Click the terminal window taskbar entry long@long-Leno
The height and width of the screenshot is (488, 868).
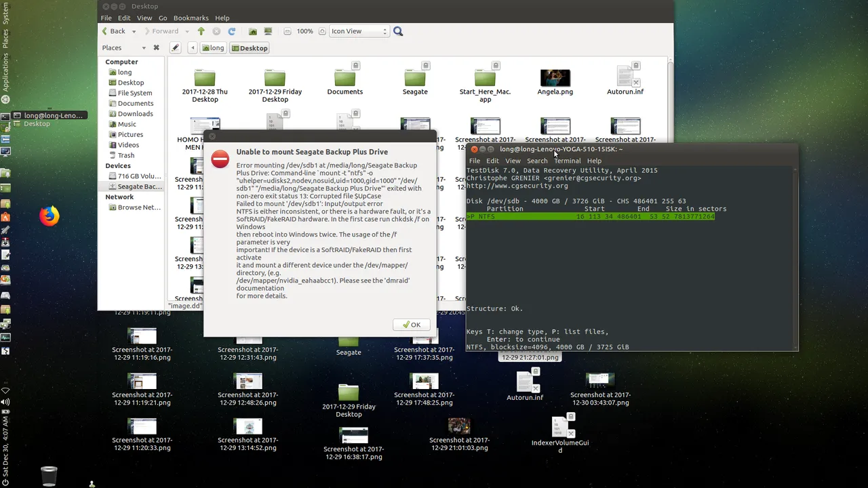(49, 115)
